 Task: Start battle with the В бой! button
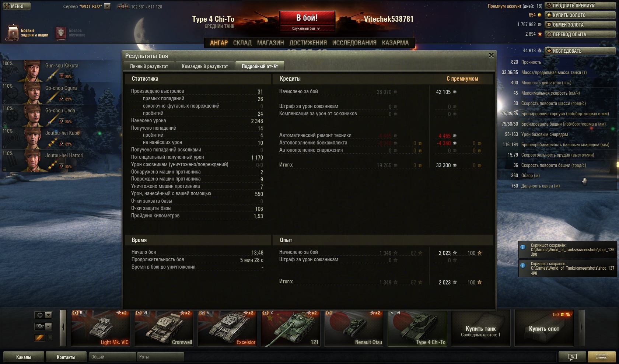tap(307, 17)
